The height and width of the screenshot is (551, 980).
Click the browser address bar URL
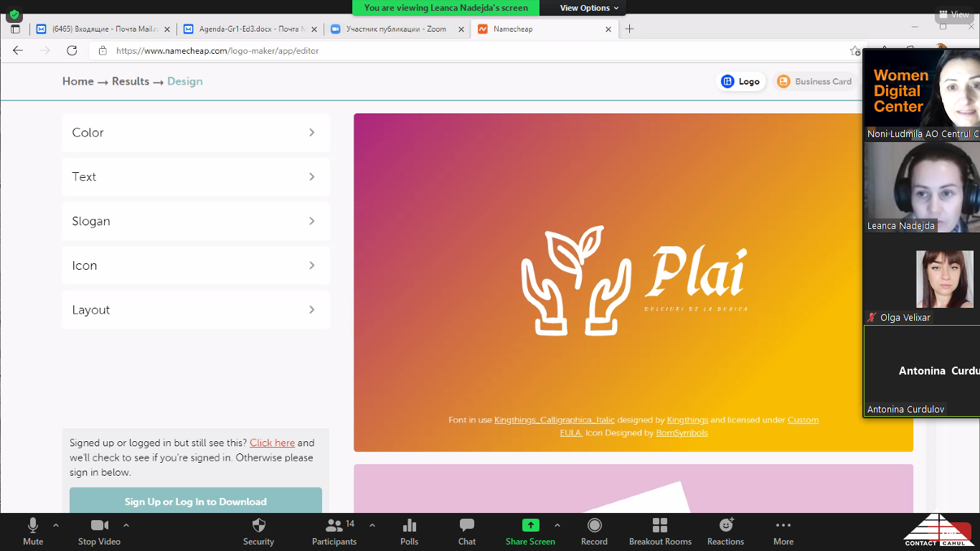click(x=217, y=51)
